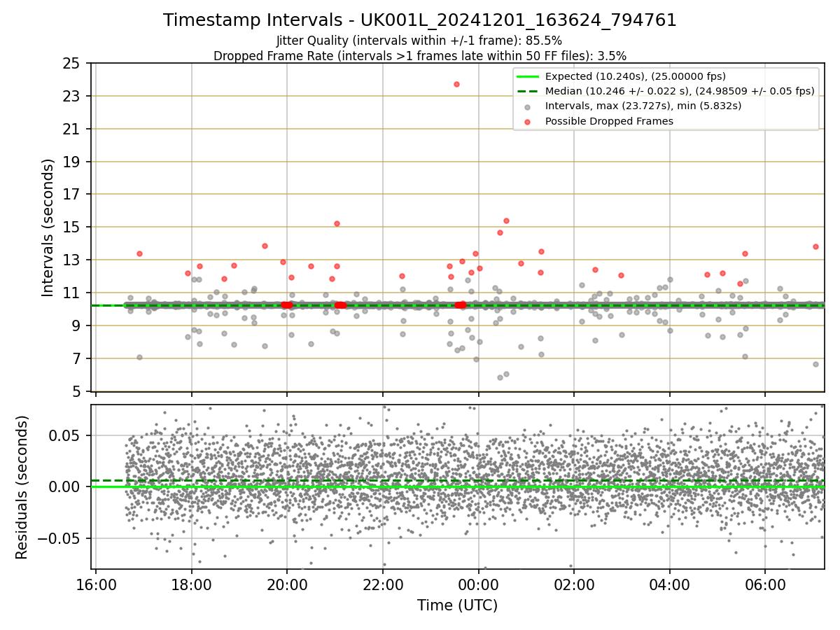Screen dimensions: 840x630
Task: Click the residuals tick label '0.00'
Action: point(66,486)
